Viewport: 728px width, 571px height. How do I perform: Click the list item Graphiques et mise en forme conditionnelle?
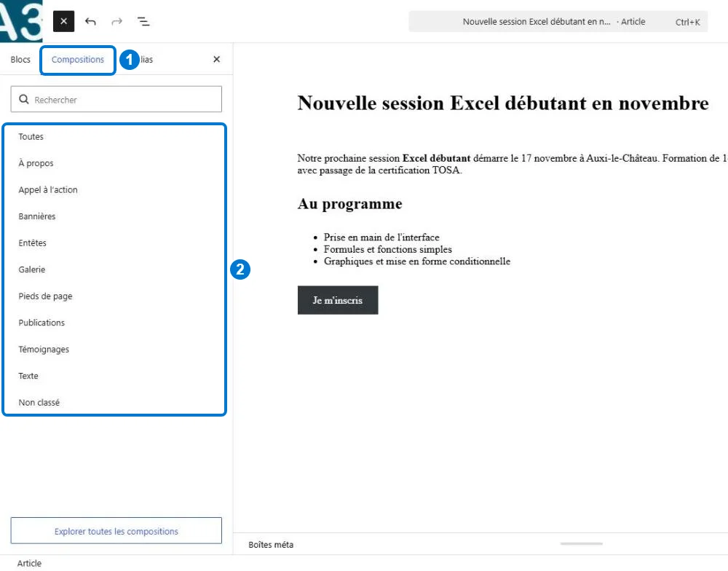(x=417, y=261)
